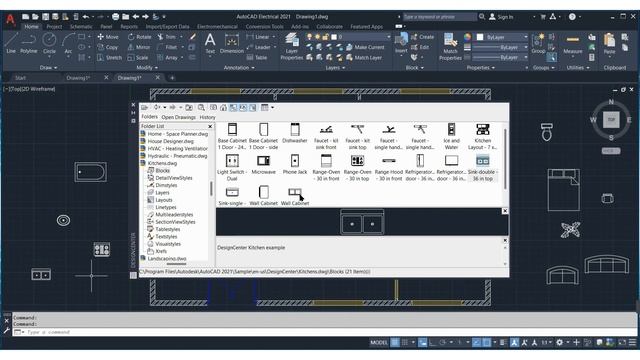This screenshot has width=640, height=360.
Task: Switch to the Start file tab
Action: pyautogui.click(x=20, y=78)
